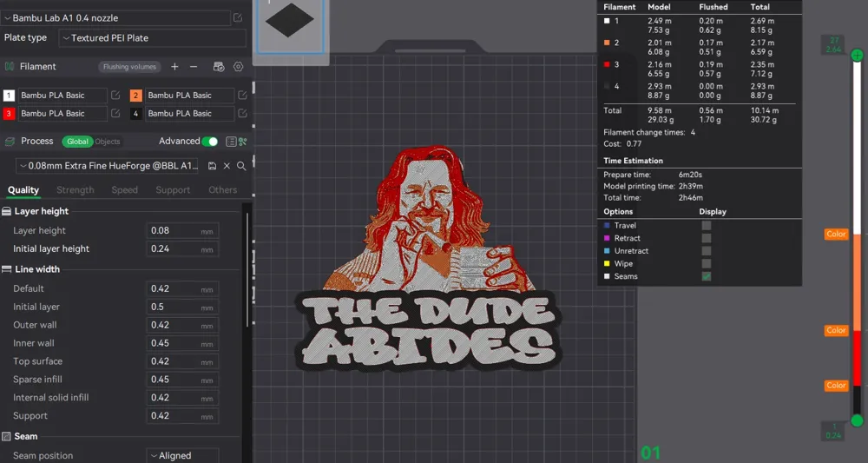Click the Process section icon
The height and width of the screenshot is (463, 868).
(9, 142)
